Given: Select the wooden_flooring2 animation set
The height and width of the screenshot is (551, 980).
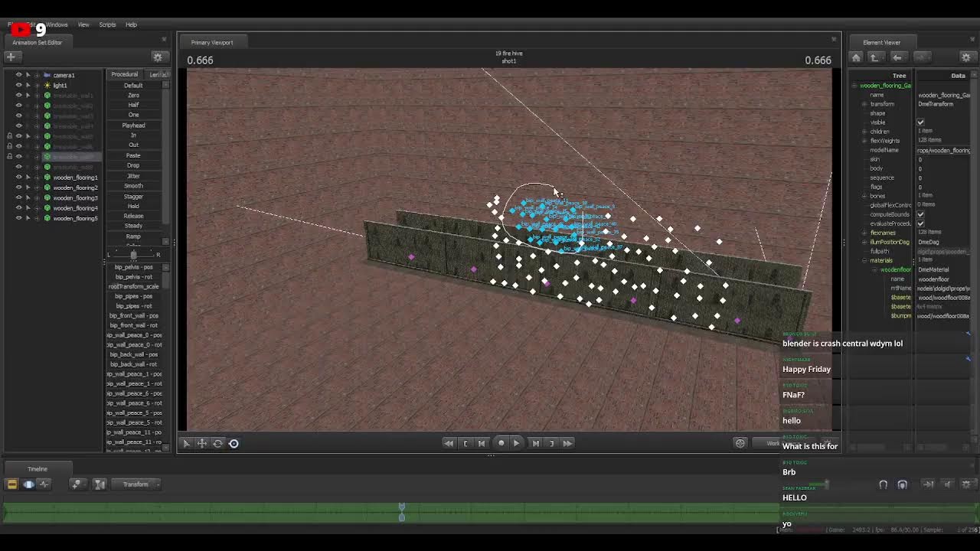Looking at the screenshot, I should [x=75, y=187].
